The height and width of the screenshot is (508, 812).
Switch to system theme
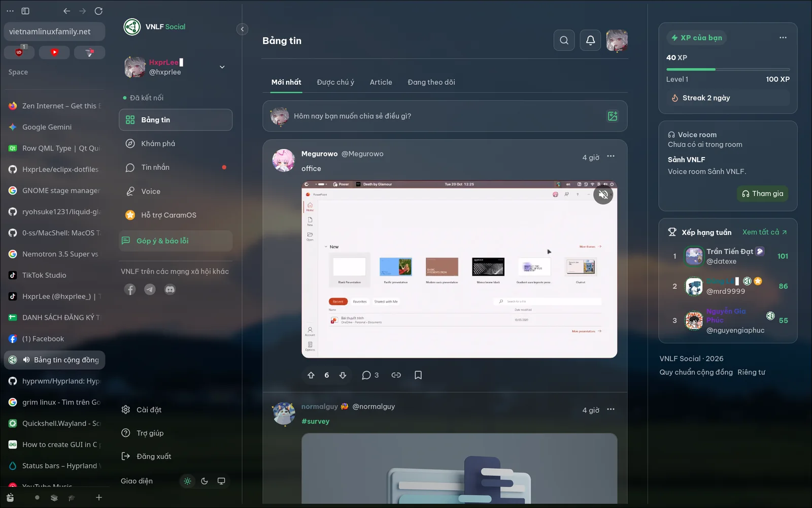click(221, 481)
